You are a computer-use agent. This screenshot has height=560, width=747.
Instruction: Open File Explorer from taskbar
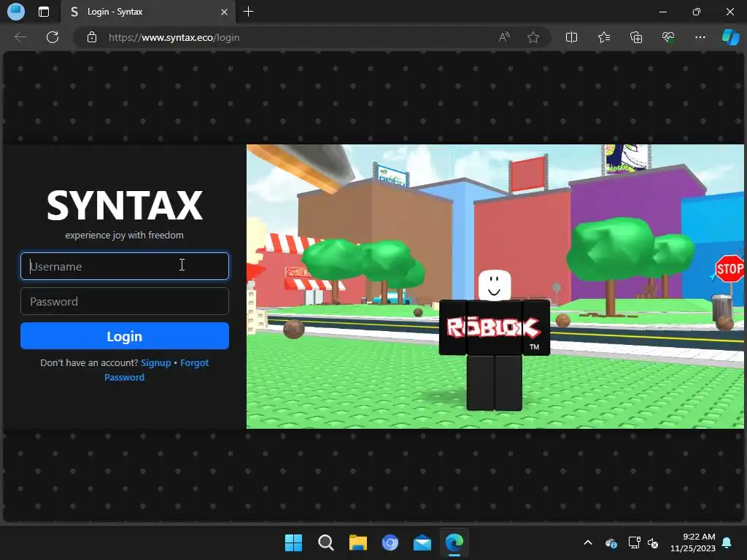tap(357, 542)
